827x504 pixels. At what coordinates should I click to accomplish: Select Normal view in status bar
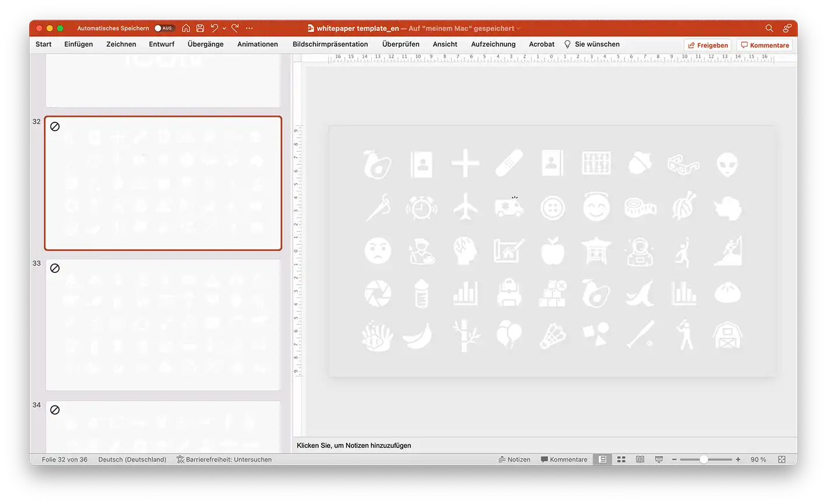[603, 460]
